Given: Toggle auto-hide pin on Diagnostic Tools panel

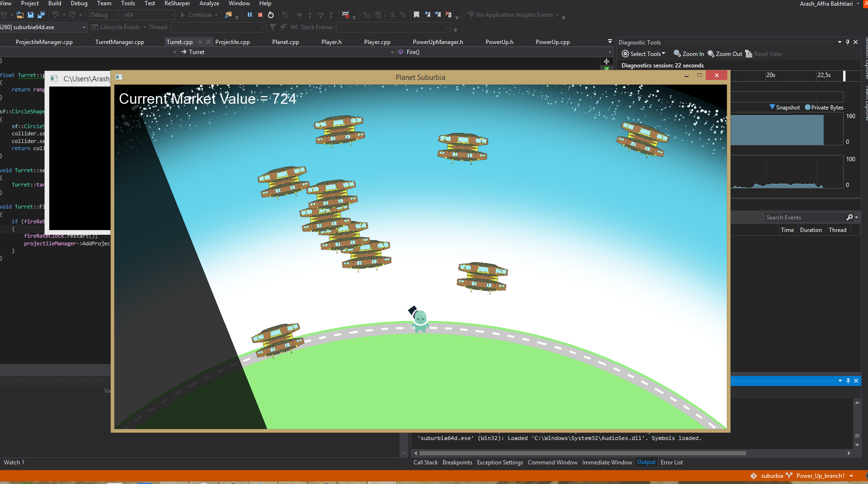Looking at the screenshot, I should 847,42.
